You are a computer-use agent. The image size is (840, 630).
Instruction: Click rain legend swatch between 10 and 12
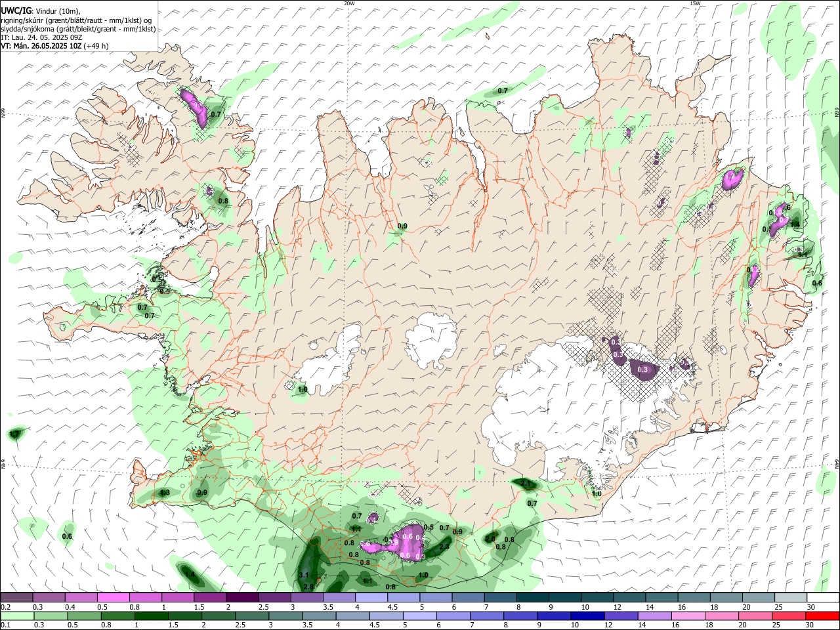(588, 616)
